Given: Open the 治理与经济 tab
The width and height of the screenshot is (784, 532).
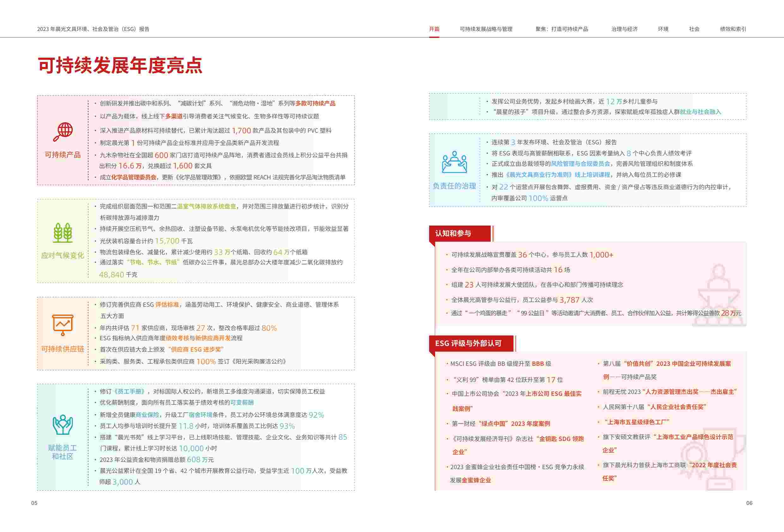Looking at the screenshot, I should [624, 29].
